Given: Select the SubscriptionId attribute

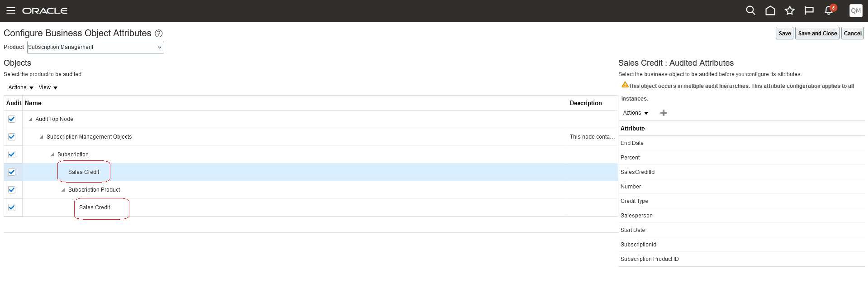Looking at the screenshot, I should [x=638, y=245].
